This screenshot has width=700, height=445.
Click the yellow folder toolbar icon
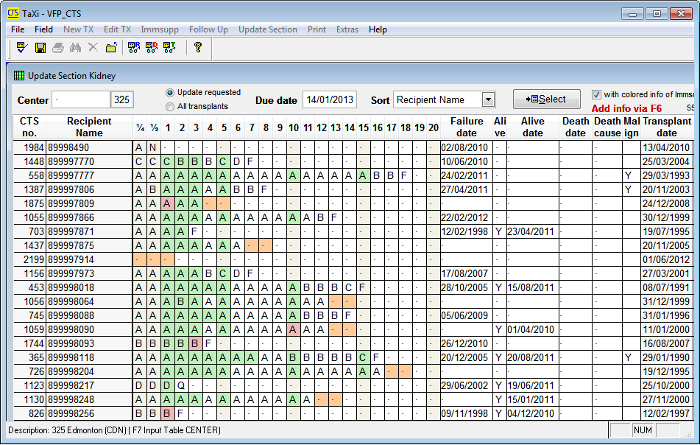click(111, 48)
